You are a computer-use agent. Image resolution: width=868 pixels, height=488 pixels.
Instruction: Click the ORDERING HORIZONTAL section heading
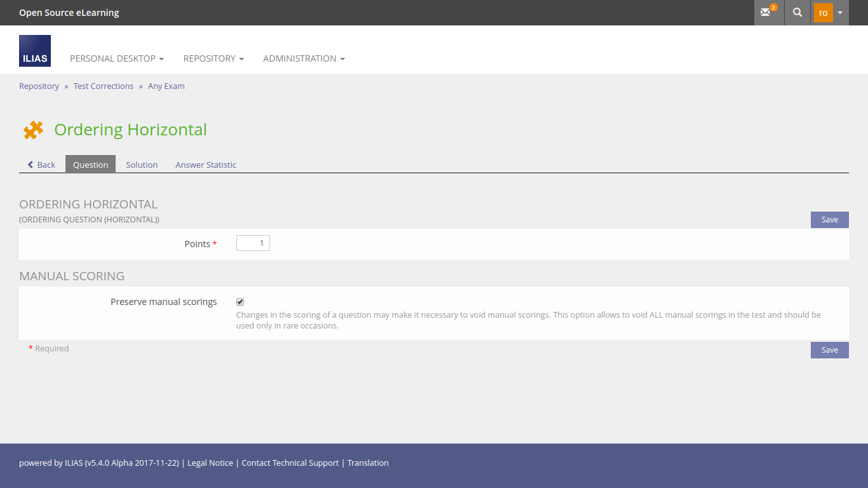pos(88,205)
